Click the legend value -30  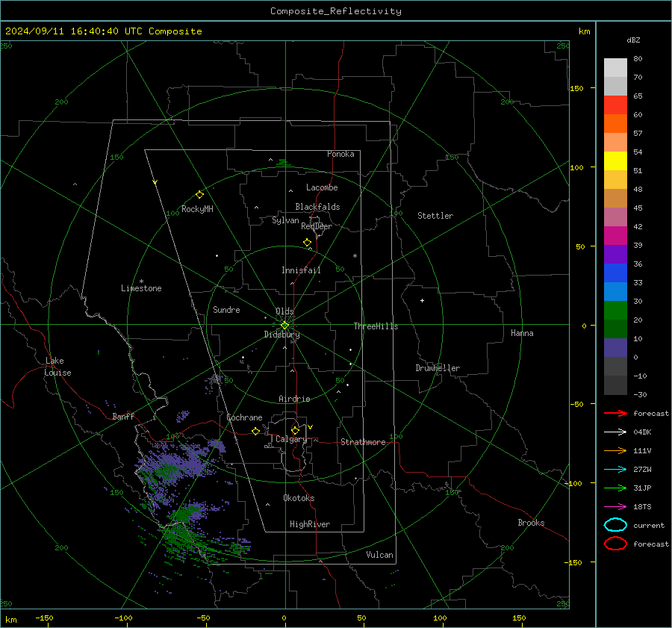click(640, 394)
